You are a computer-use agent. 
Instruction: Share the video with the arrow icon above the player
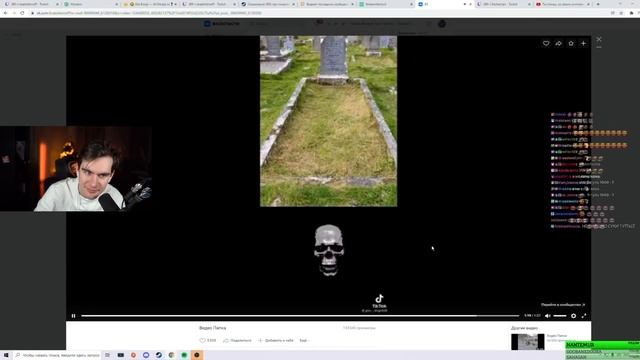tap(558, 43)
